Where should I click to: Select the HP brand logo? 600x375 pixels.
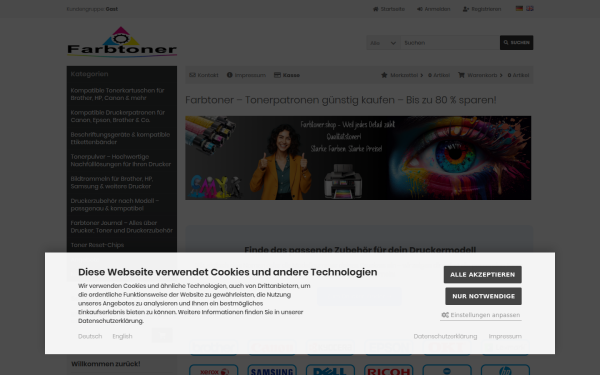click(505, 370)
